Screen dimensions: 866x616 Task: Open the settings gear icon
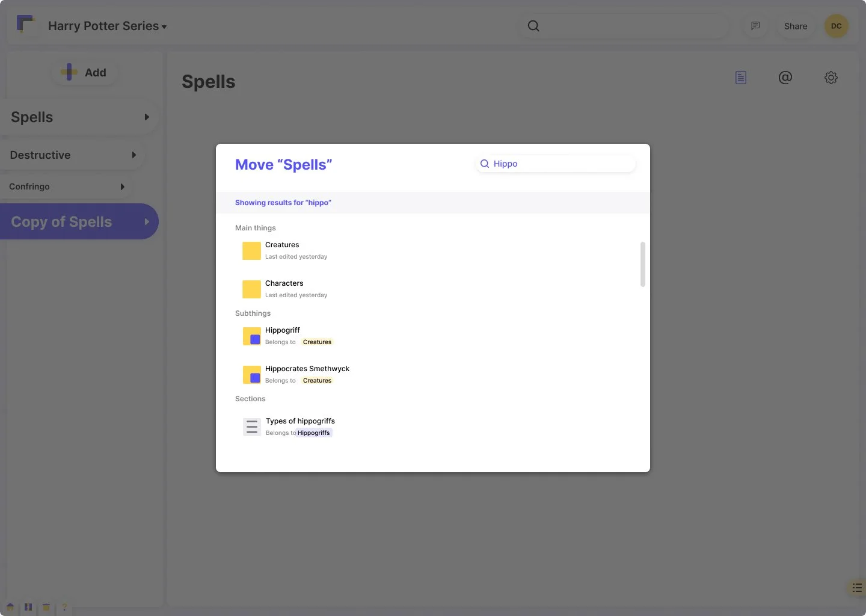click(831, 78)
